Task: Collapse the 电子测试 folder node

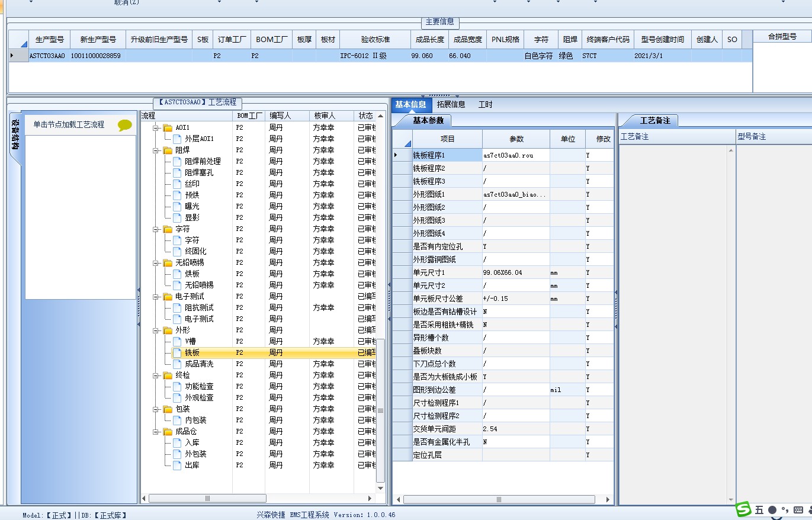Action: [157, 297]
